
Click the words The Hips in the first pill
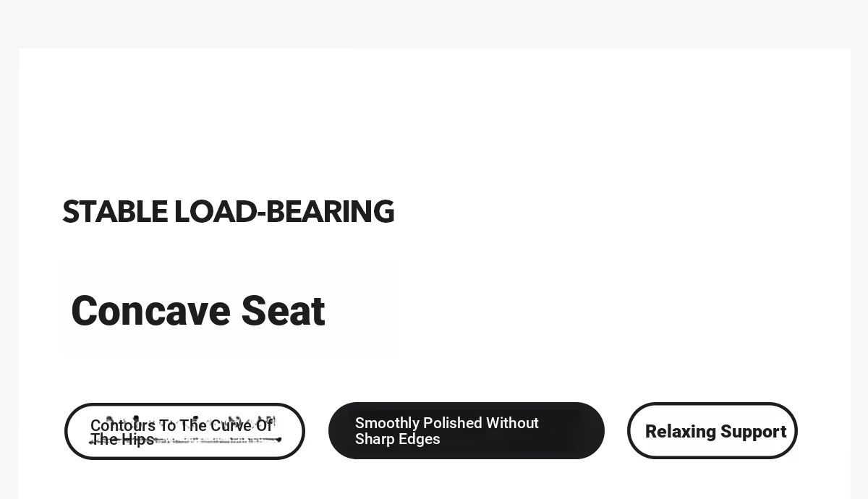pos(122,440)
